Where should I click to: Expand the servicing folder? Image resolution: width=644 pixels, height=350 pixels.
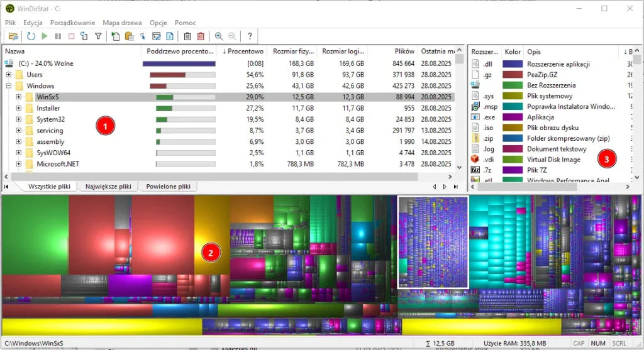click(x=18, y=131)
